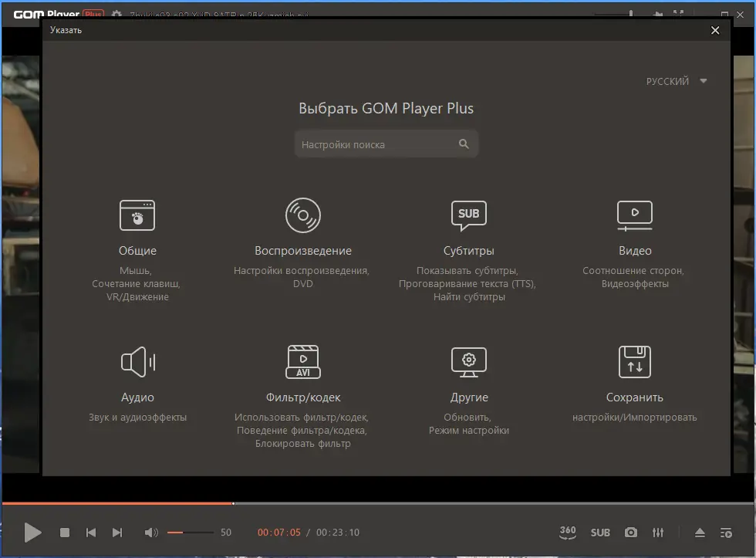Click the Другие heading
The height and width of the screenshot is (558, 756).
click(x=469, y=397)
